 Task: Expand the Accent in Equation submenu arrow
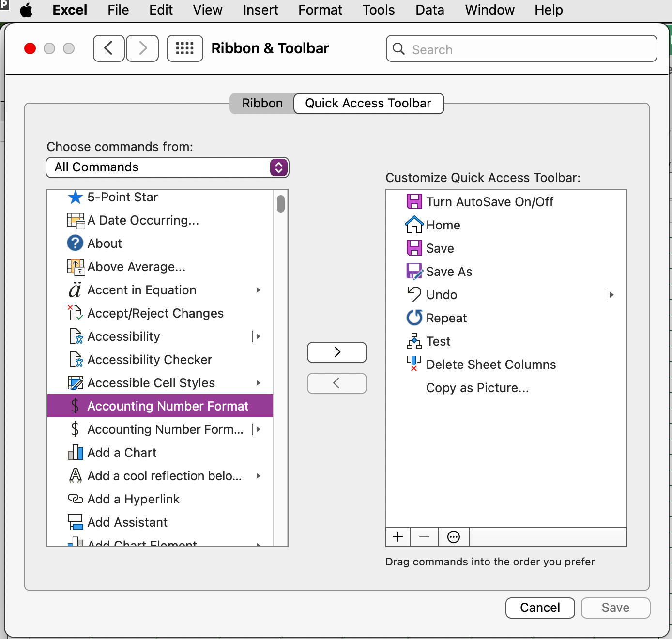(259, 290)
